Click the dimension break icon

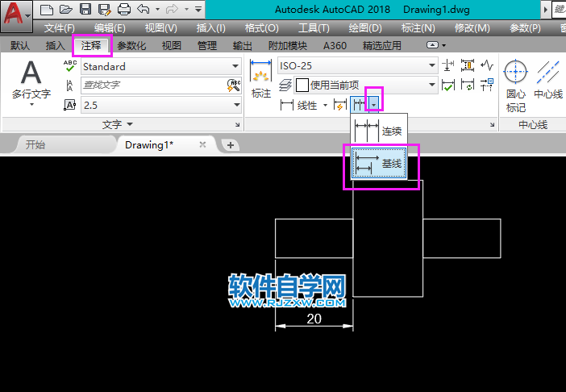click(448, 65)
